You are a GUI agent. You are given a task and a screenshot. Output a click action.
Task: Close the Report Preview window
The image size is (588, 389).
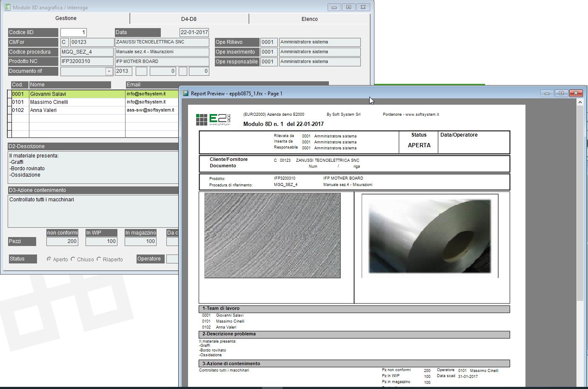pos(576,93)
